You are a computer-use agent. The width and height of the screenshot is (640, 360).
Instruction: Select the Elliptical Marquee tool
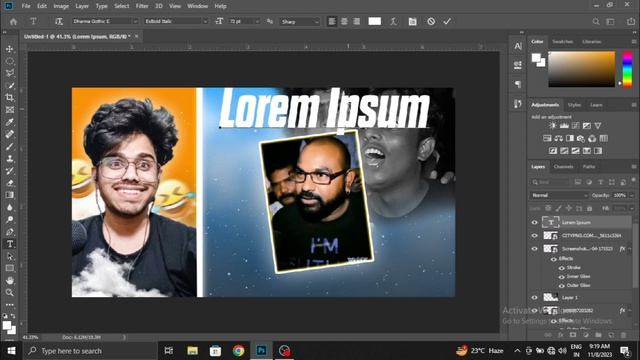tap(10, 61)
